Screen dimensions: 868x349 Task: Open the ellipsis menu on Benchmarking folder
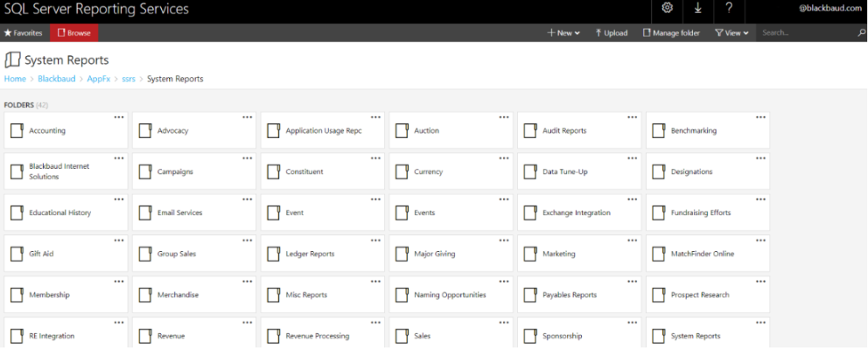pos(761,117)
